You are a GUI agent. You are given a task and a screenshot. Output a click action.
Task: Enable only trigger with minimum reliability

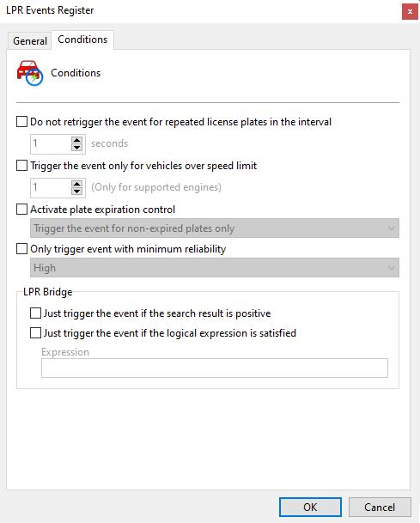click(x=22, y=249)
